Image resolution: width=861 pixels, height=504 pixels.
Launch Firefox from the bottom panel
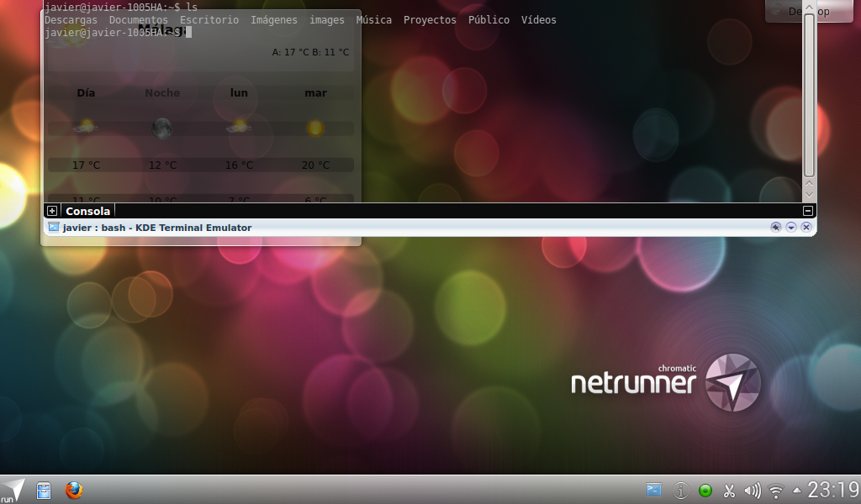(74, 490)
